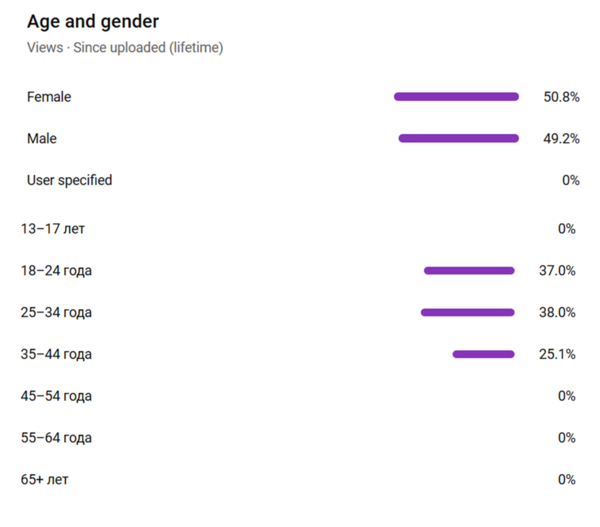
Task: Select the "65+ лет" age label
Action: click(45, 479)
